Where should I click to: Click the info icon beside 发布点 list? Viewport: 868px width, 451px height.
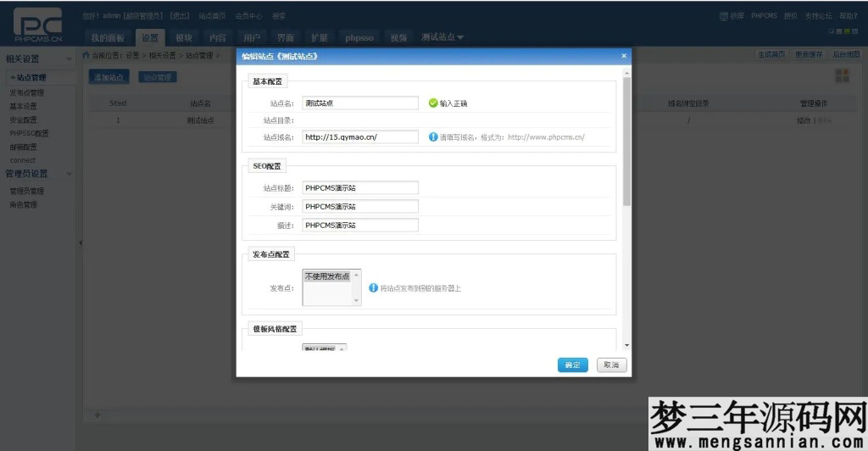pos(374,288)
